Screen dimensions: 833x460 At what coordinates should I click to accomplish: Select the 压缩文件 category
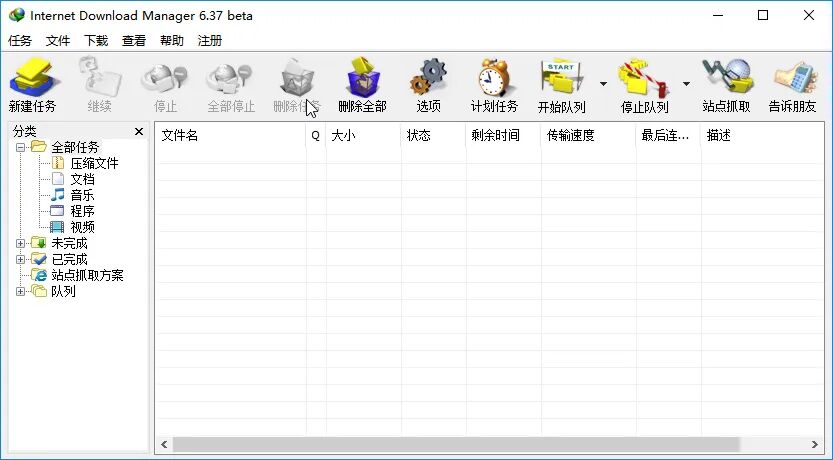point(95,163)
